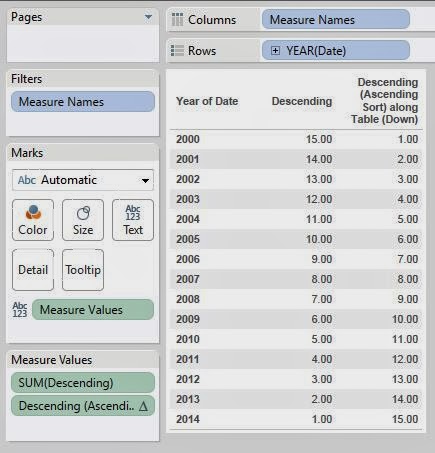Select the 2007 row label
Image resolution: width=435 pixels, height=453 pixels.
point(188,279)
